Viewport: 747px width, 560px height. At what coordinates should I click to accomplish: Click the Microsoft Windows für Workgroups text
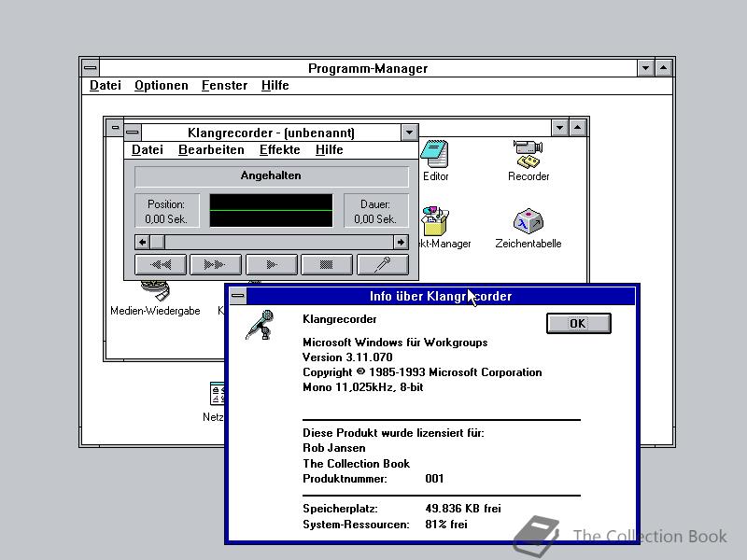(395, 343)
